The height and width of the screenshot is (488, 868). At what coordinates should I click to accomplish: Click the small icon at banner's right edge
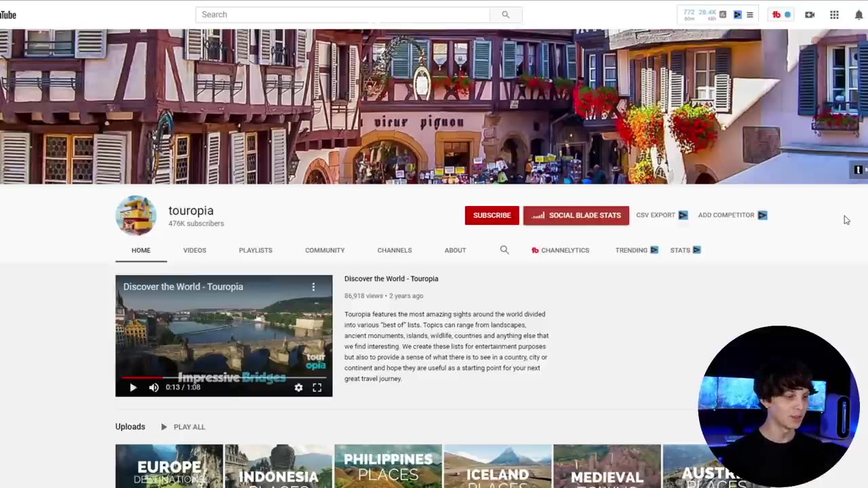point(859,170)
